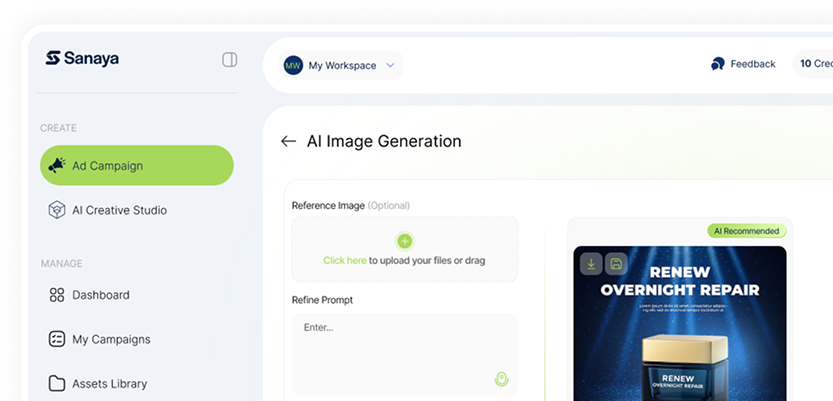
Task: Open the Dashboard page
Action: [x=89, y=295]
